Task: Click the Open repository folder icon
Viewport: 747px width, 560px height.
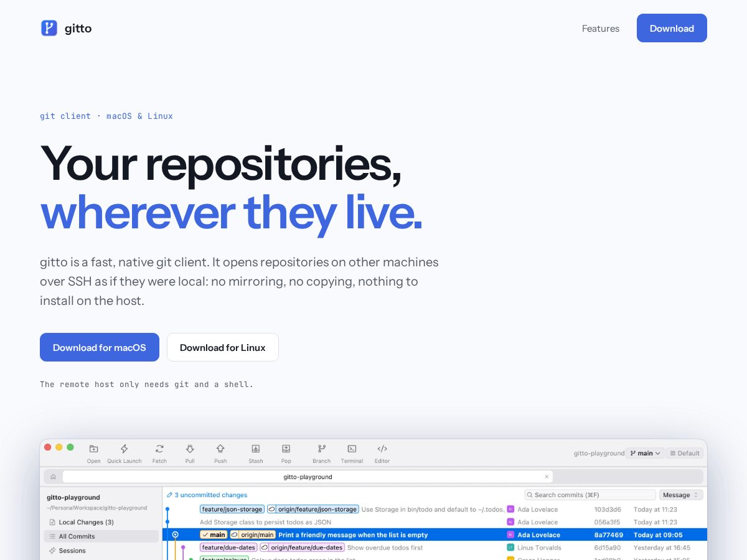Action: (x=93, y=449)
